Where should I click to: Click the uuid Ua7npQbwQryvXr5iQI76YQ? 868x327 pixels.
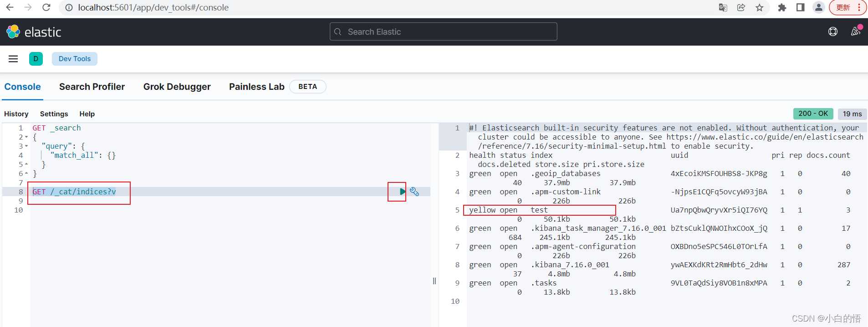click(x=719, y=210)
